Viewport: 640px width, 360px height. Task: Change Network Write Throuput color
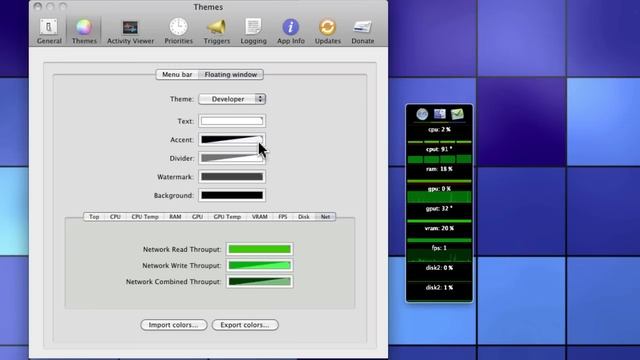point(260,265)
